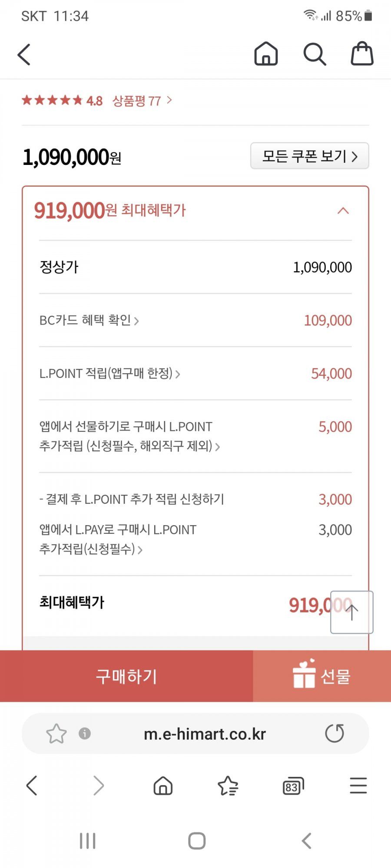391x868 pixels.
Task: Open Himart home via house icon
Action: tap(266, 54)
